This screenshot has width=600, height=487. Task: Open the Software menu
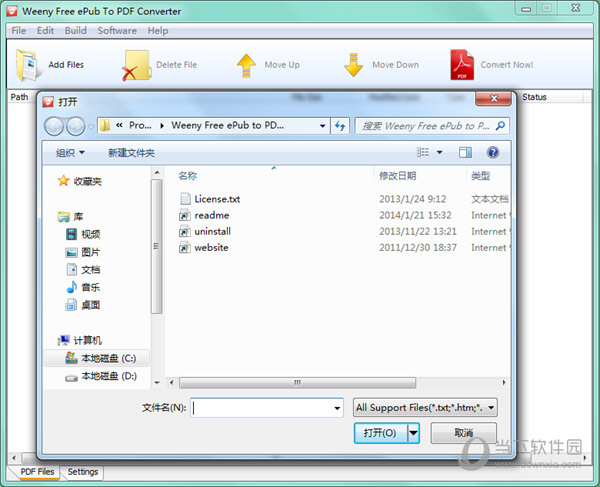click(x=117, y=31)
